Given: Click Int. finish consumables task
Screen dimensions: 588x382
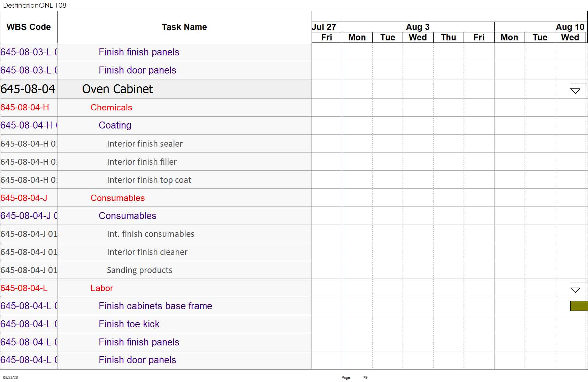Looking at the screenshot, I should (x=151, y=234).
